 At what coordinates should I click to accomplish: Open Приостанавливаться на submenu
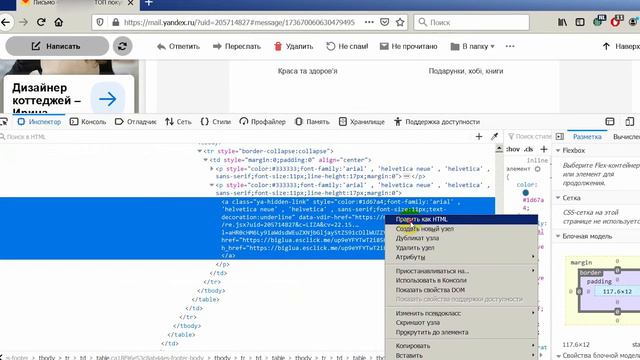click(461, 271)
